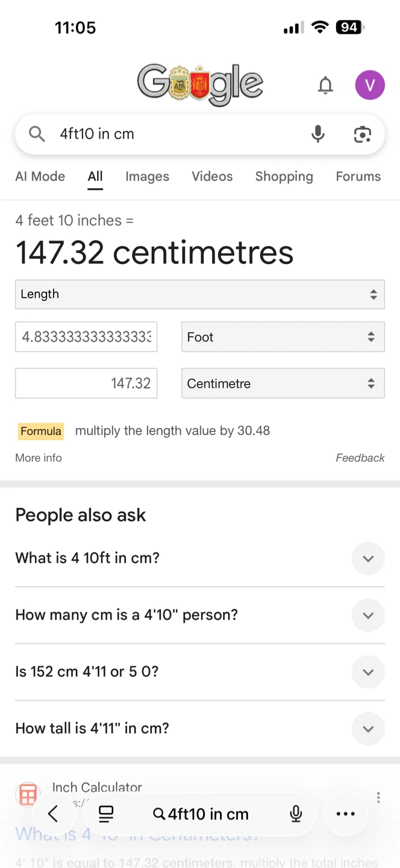
Task: Switch to the AI Mode tab
Action: coord(40,177)
